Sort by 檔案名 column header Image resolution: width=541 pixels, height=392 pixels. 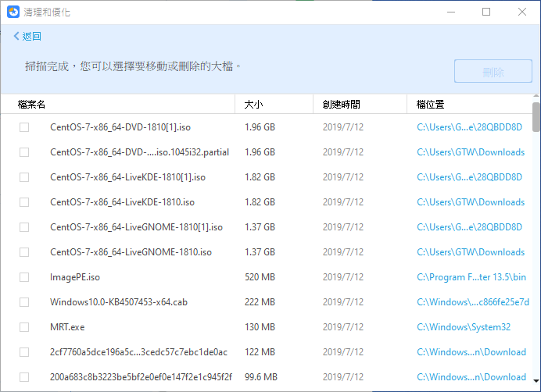tap(32, 105)
